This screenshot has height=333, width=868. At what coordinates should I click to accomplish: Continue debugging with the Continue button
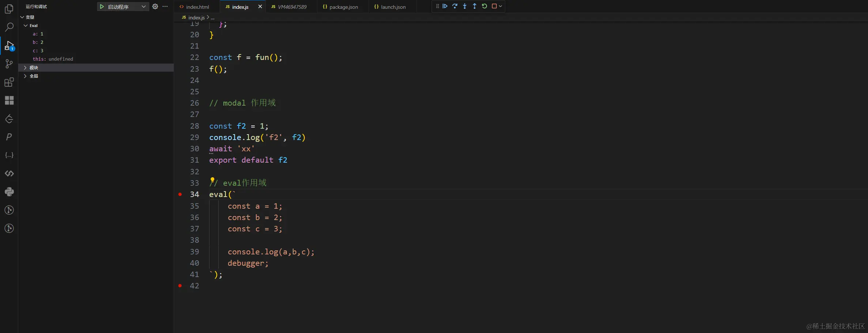point(445,6)
